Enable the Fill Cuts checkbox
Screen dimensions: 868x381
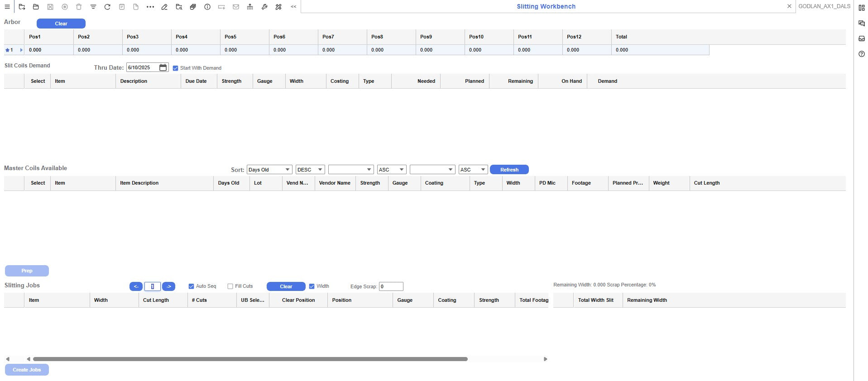tap(230, 286)
